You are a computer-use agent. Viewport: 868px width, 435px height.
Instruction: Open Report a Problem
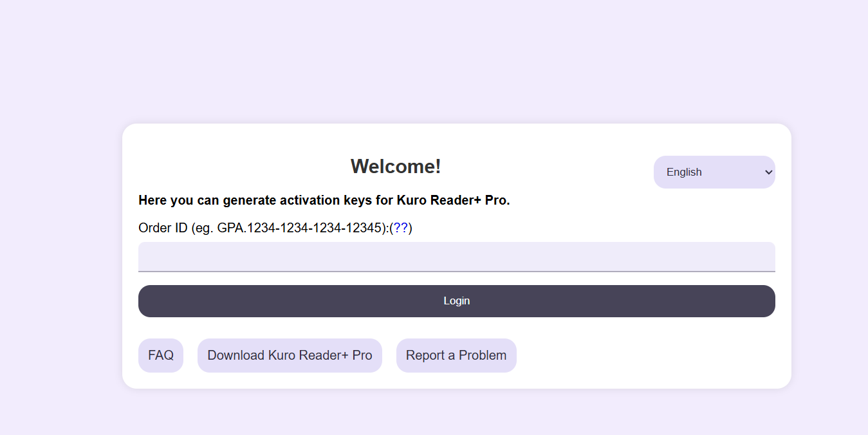point(456,355)
